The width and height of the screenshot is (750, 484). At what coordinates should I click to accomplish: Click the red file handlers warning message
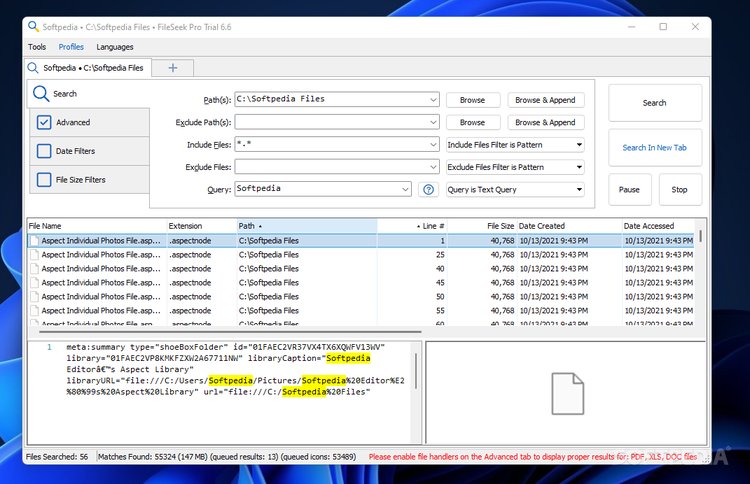(533, 457)
